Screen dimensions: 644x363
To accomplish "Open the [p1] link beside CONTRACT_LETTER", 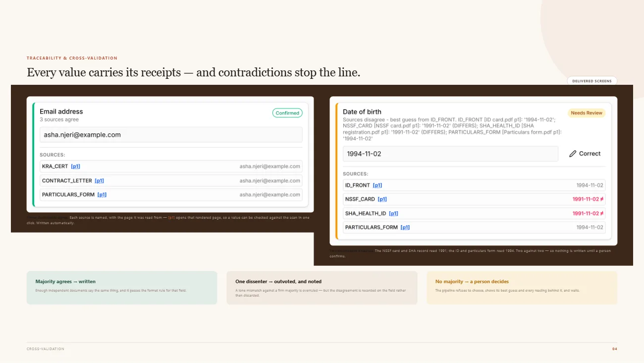I will [x=99, y=181].
